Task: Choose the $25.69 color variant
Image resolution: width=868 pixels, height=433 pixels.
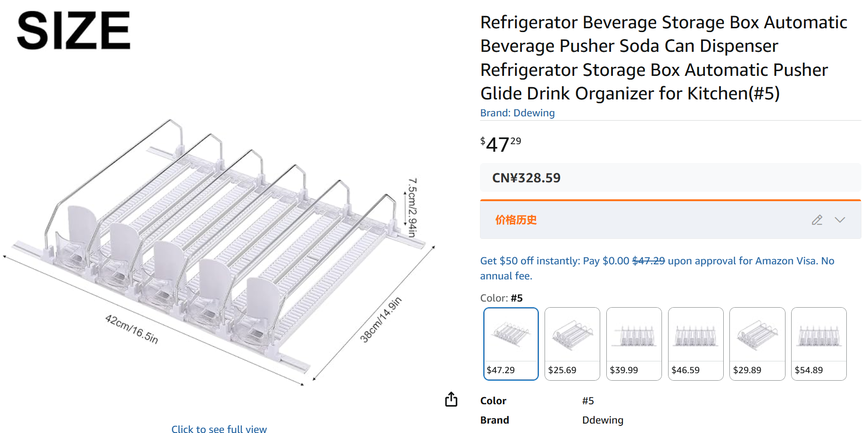Action: click(x=572, y=343)
